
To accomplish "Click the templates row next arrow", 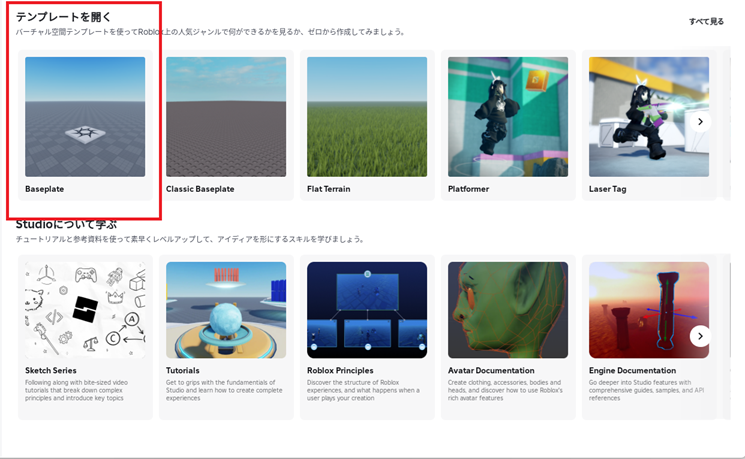I will coord(700,121).
